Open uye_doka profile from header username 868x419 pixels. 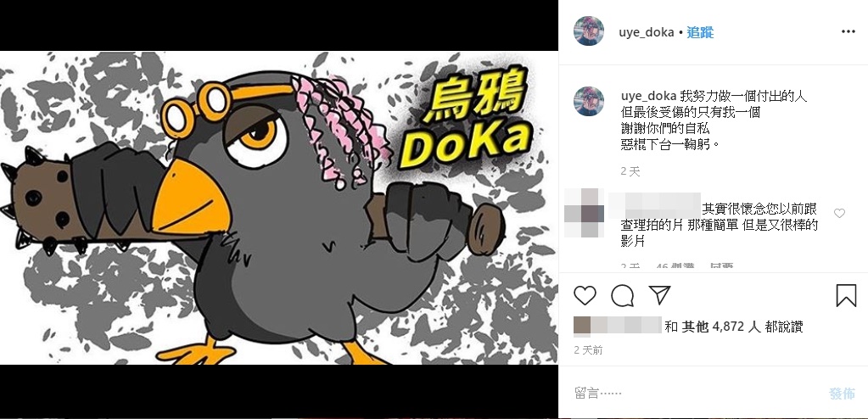(646, 33)
